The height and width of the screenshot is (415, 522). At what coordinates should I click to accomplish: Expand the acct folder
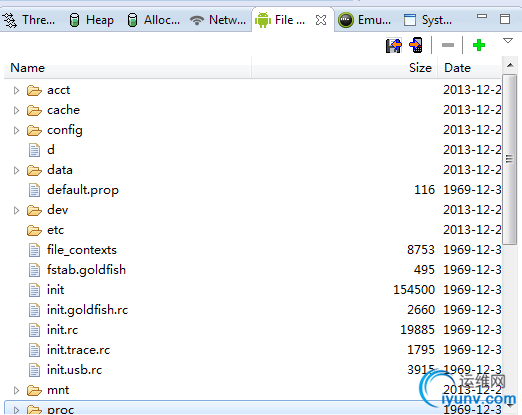(16, 90)
